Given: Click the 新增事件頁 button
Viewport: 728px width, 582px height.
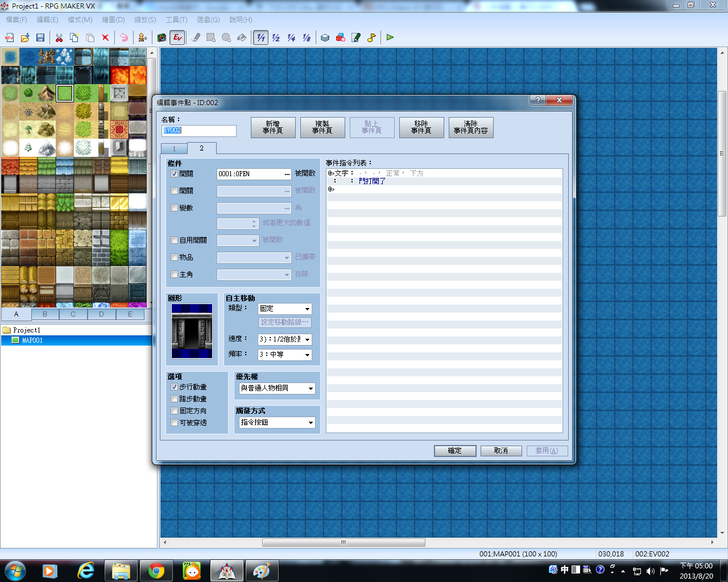Looking at the screenshot, I should coord(273,127).
